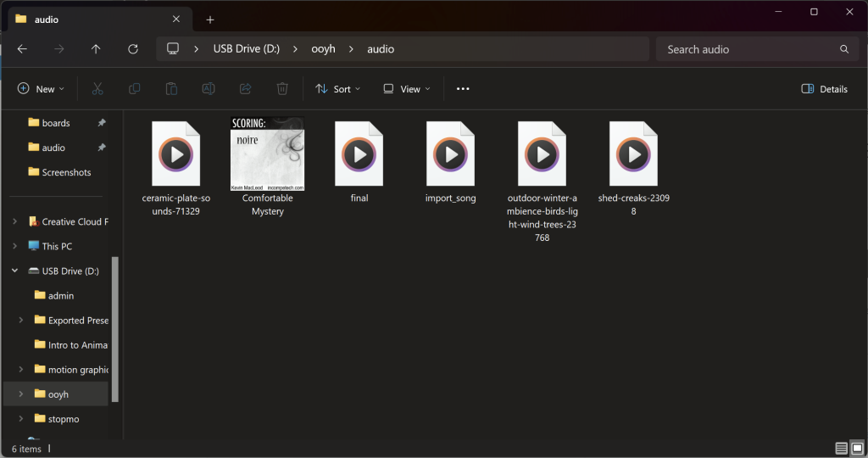Open breadcrumb chevron after ooyh
868x458 pixels.
(x=351, y=49)
